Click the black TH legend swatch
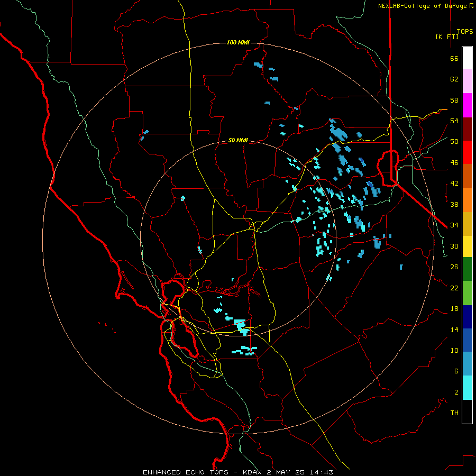 467,411
